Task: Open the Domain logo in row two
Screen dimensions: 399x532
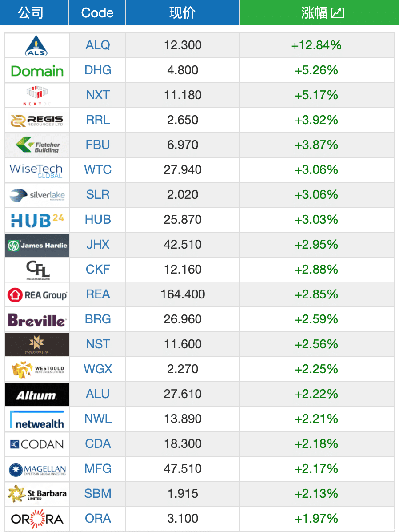Action: click(x=37, y=71)
